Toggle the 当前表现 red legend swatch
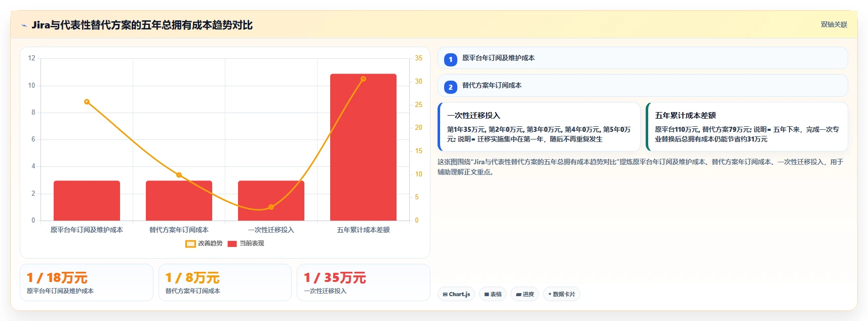The height and width of the screenshot is (321, 868). tap(232, 244)
